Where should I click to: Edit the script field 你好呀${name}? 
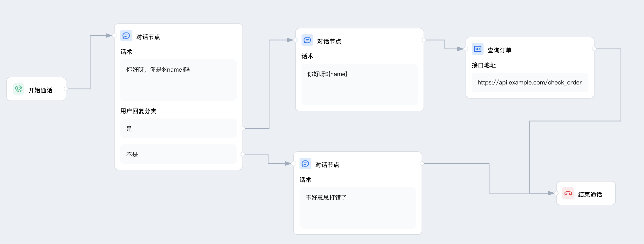[360, 84]
